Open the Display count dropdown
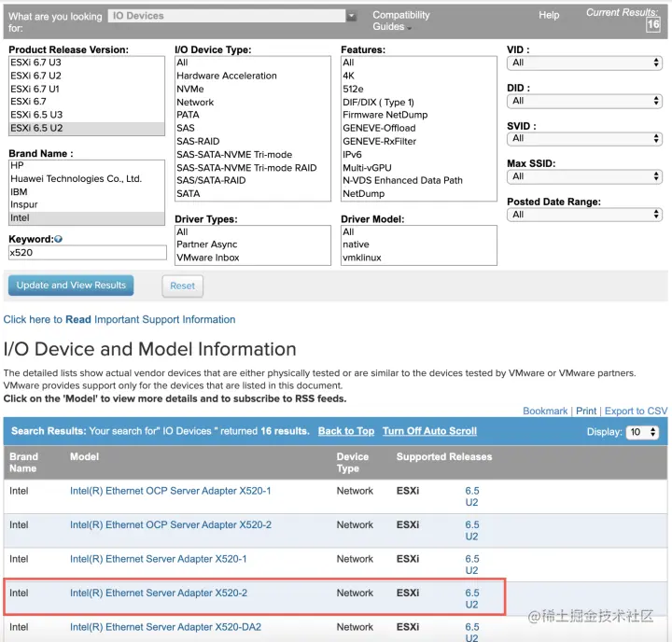 pos(642,432)
